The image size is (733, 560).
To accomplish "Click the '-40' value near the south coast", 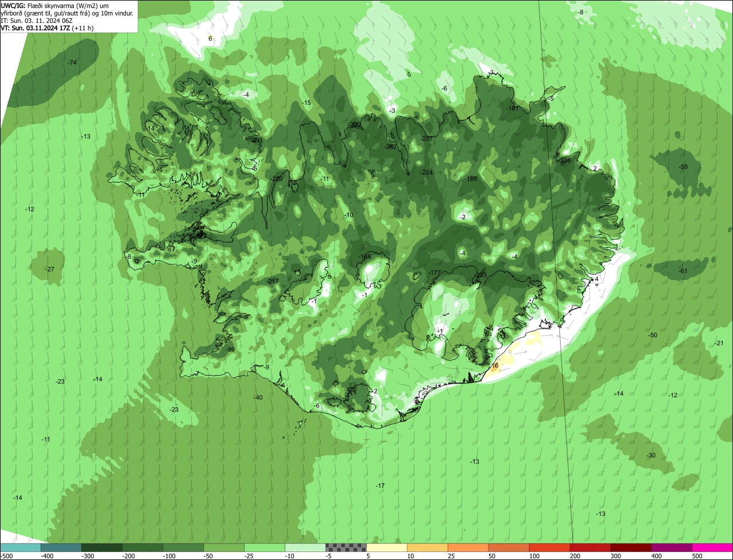I will coord(258,397).
